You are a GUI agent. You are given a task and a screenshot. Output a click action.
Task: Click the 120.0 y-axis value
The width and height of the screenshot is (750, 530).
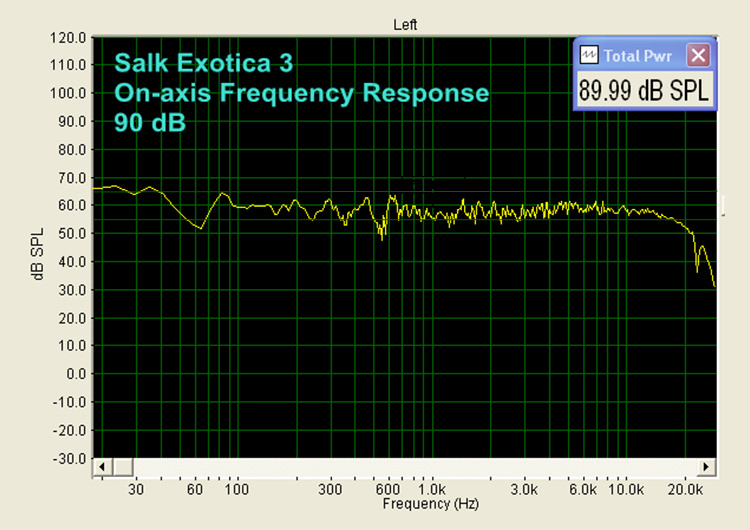coord(68,37)
